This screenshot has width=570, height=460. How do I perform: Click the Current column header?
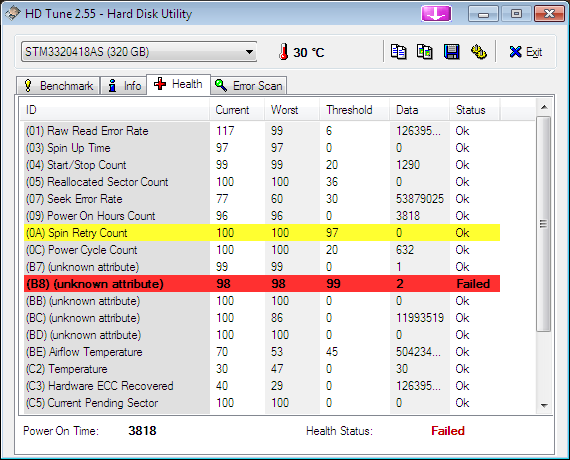coord(237,110)
